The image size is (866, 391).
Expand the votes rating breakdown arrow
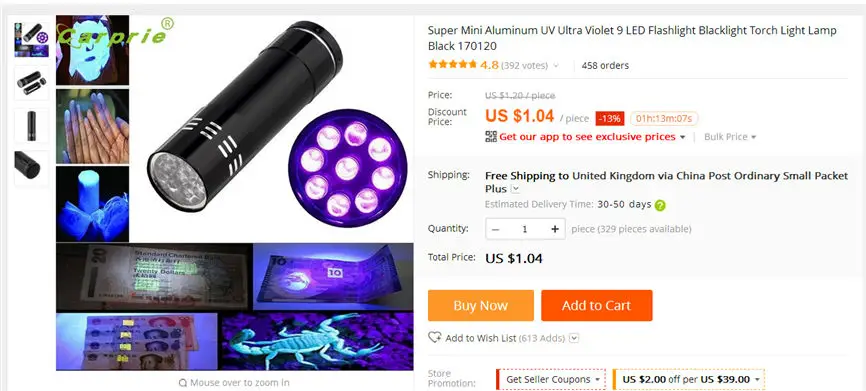(556, 66)
